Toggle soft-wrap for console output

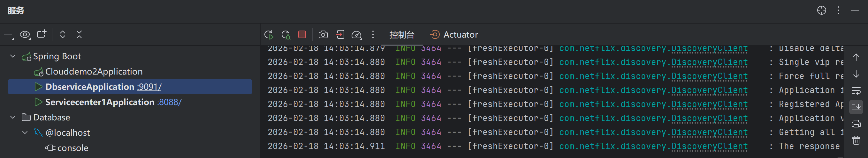click(x=856, y=90)
